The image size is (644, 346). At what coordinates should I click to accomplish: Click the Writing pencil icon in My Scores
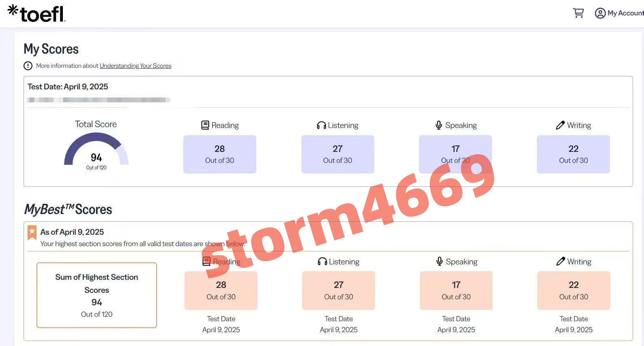point(560,125)
